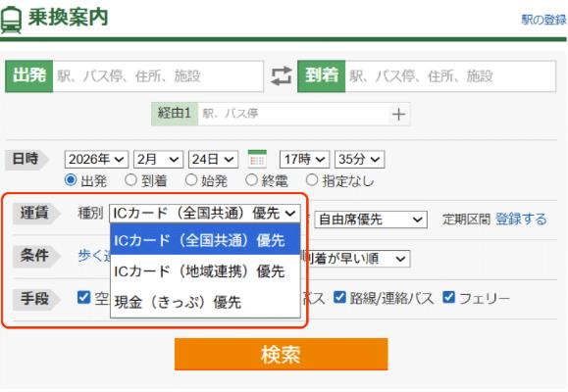Open the 2026年 year dropdown
This screenshot has width=568, height=392.
96,160
